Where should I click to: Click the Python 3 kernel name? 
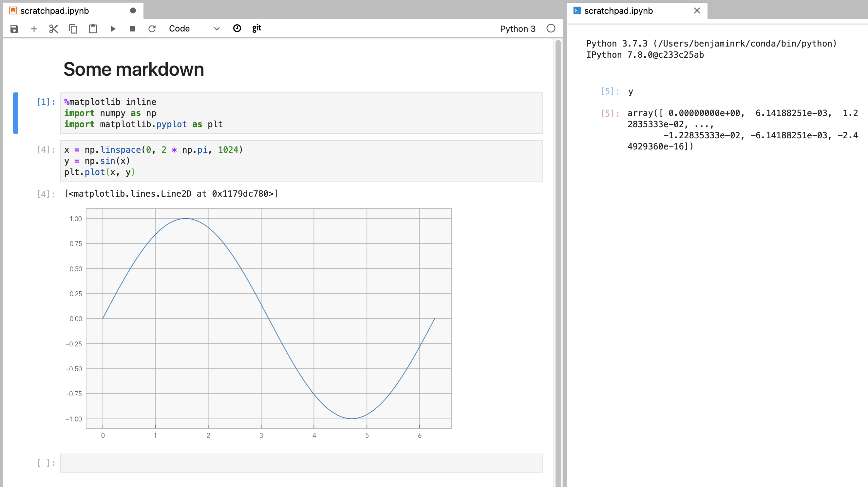(x=517, y=29)
